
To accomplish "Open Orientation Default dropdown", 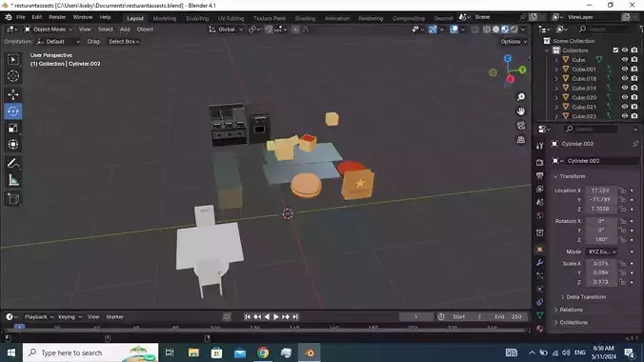I will [x=58, y=42].
